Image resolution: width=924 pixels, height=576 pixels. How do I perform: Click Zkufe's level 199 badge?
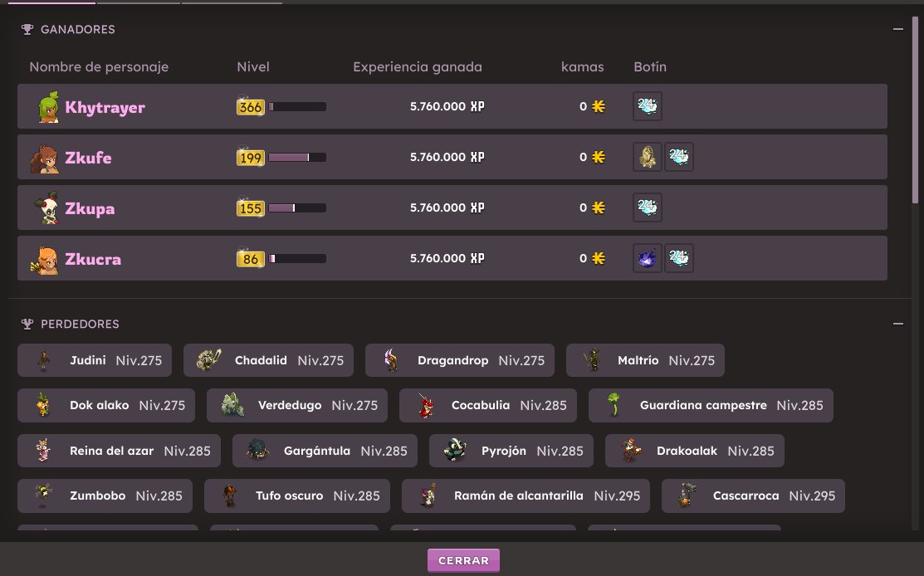[x=251, y=157]
